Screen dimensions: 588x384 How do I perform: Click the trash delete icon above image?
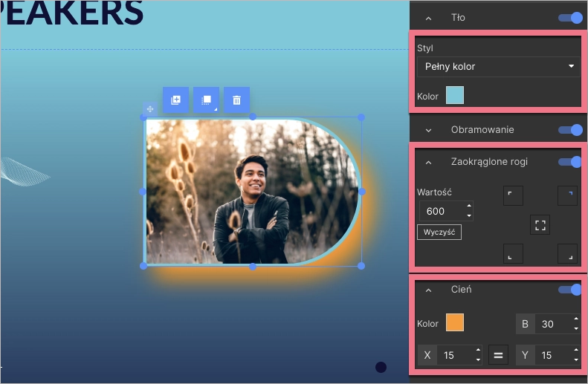236,100
